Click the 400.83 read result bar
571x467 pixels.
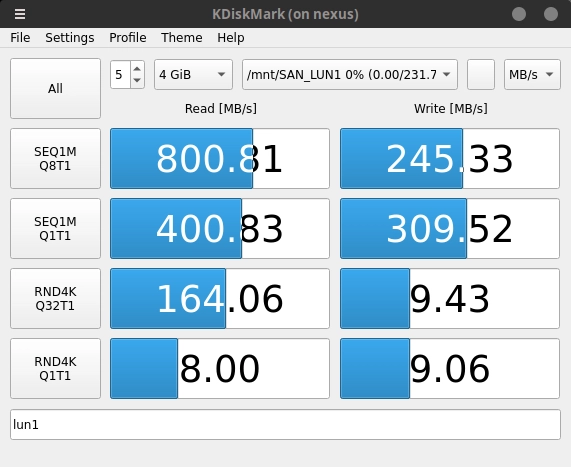click(x=220, y=228)
